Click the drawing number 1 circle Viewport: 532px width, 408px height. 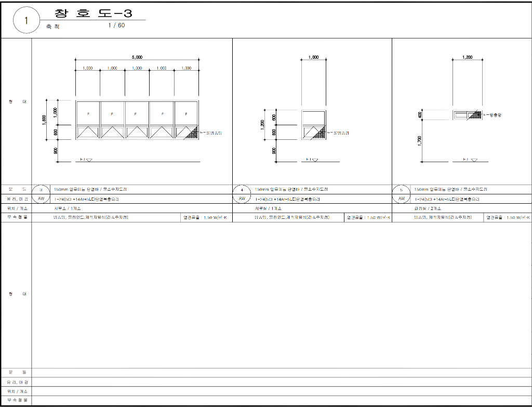pyautogui.click(x=26, y=21)
